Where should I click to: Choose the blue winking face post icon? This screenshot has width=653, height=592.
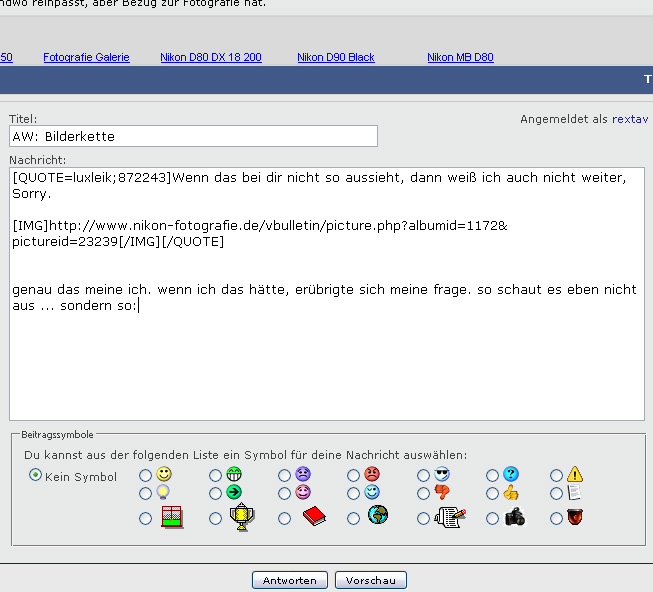tap(372, 492)
